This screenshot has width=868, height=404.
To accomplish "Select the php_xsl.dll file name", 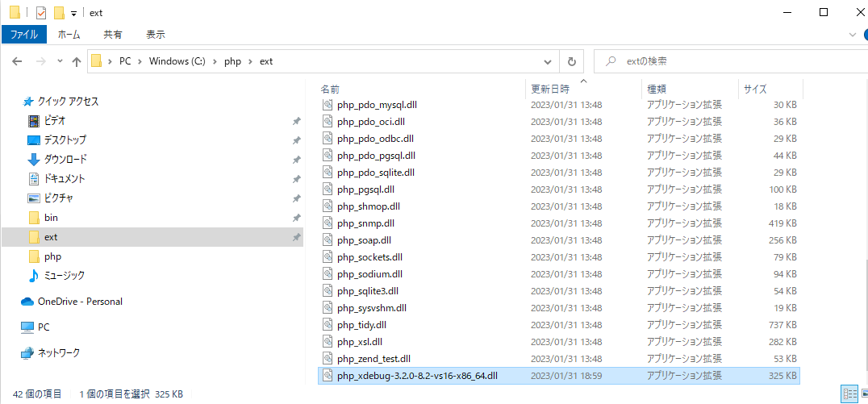I will pos(359,341).
